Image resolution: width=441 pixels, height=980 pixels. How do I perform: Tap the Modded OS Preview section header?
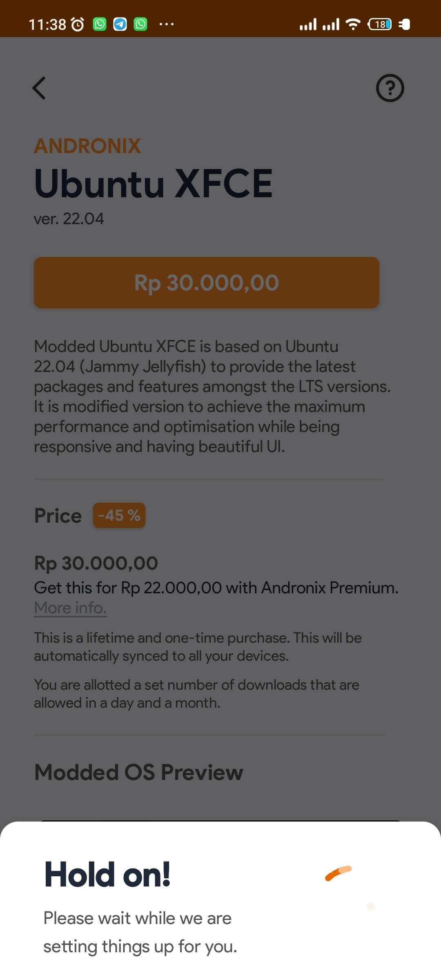(138, 772)
